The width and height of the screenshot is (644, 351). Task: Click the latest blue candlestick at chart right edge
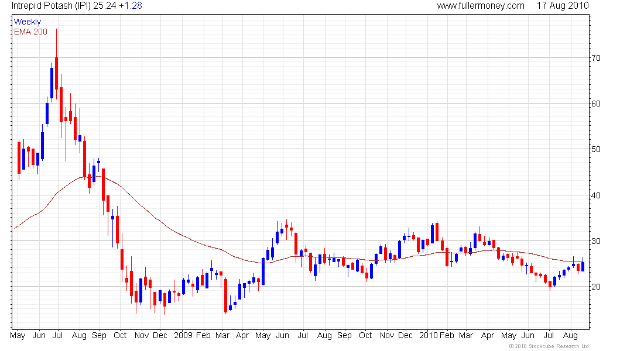583,266
